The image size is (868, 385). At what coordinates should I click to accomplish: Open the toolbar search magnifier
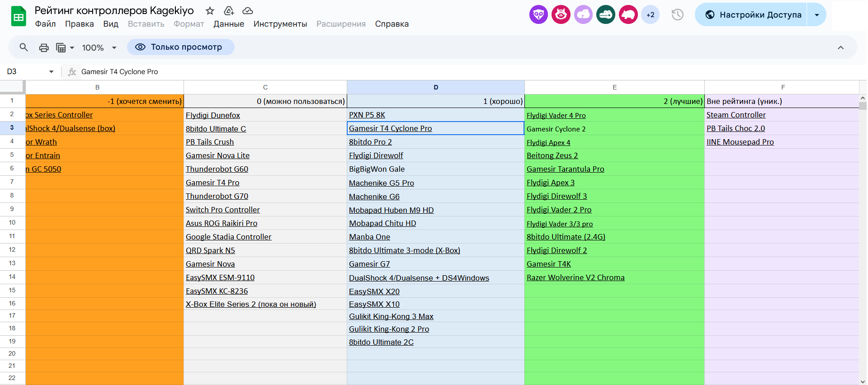coord(24,47)
